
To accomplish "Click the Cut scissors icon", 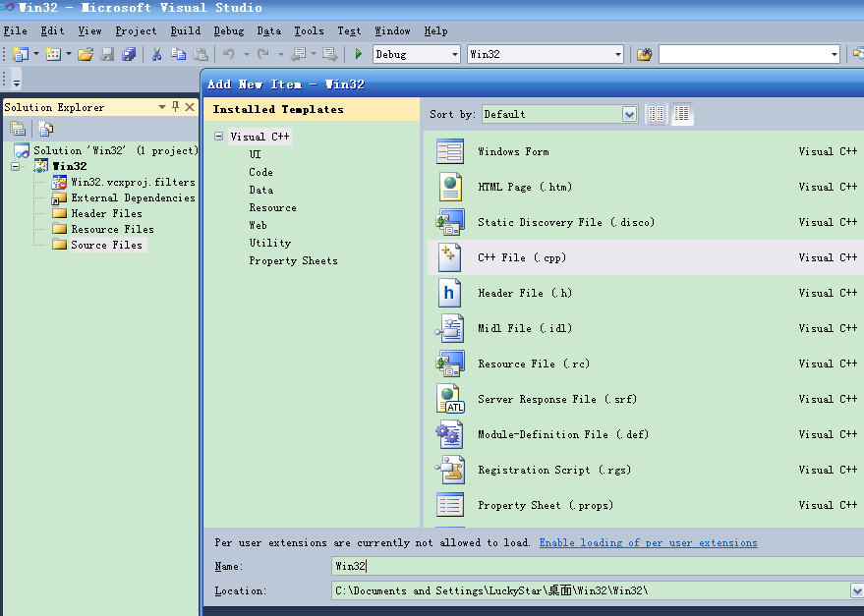I will pyautogui.click(x=156, y=54).
